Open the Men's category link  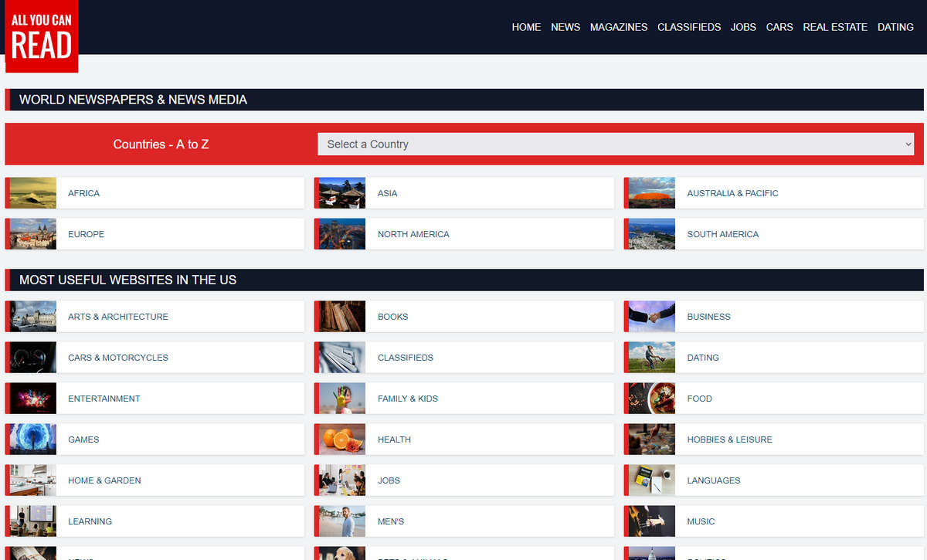point(391,521)
